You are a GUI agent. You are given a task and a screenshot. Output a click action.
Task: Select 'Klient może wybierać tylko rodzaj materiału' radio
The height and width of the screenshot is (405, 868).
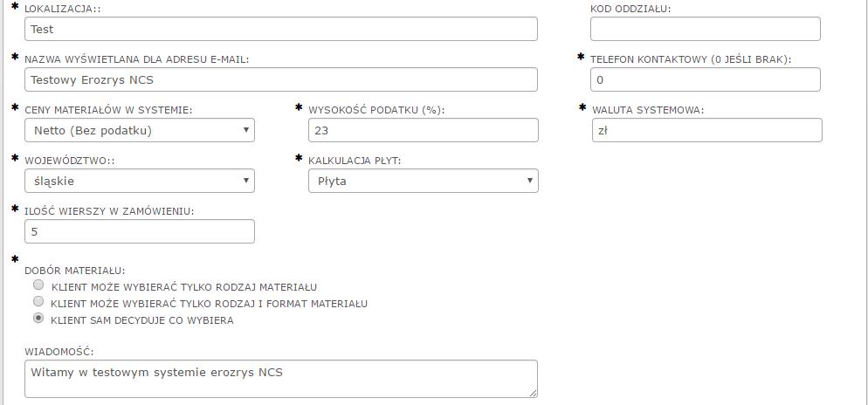(38, 285)
